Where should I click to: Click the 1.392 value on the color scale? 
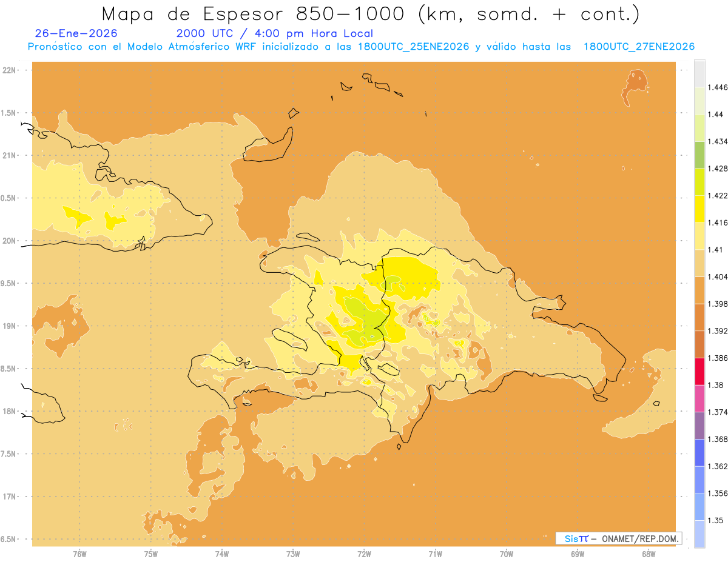pyautogui.click(x=718, y=331)
